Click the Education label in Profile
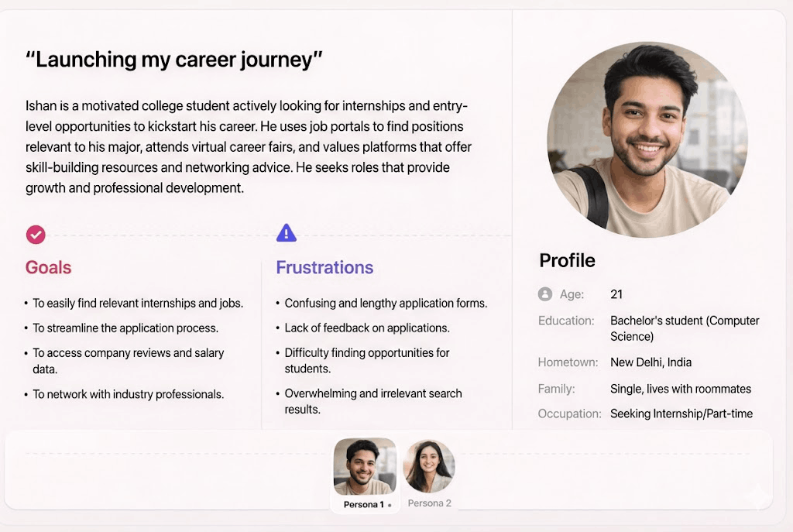This screenshot has height=532, width=793. pyautogui.click(x=566, y=321)
